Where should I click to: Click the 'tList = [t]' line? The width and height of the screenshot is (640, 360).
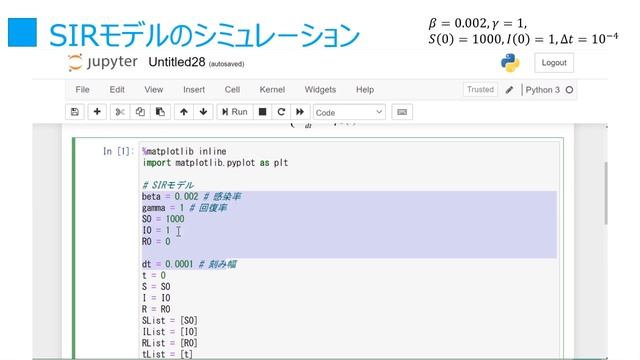tap(167, 354)
